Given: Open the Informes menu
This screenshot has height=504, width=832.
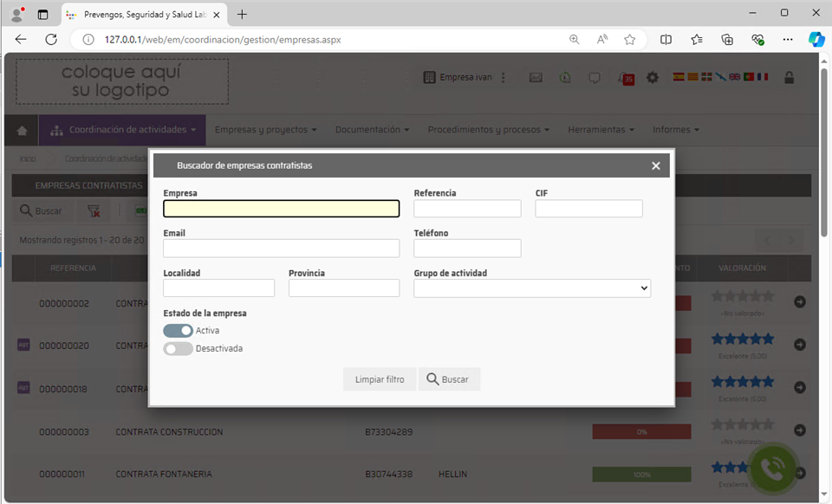Looking at the screenshot, I should (x=675, y=130).
